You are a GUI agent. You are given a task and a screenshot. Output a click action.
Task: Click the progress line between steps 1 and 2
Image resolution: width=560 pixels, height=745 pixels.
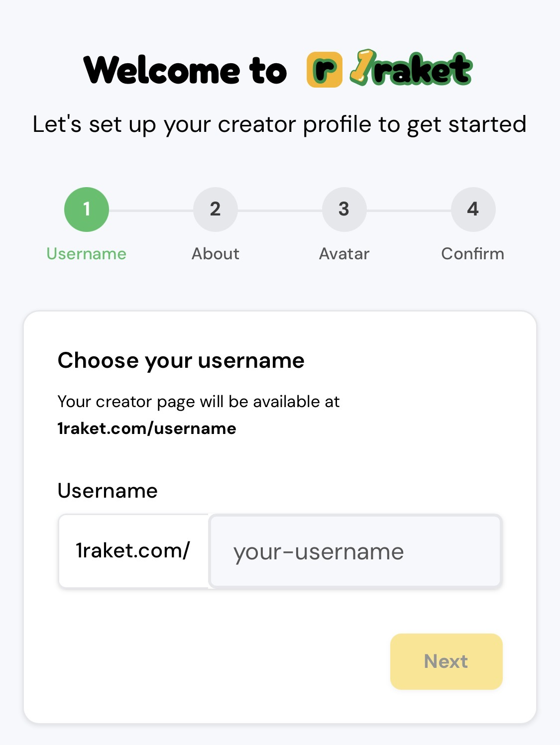151,209
